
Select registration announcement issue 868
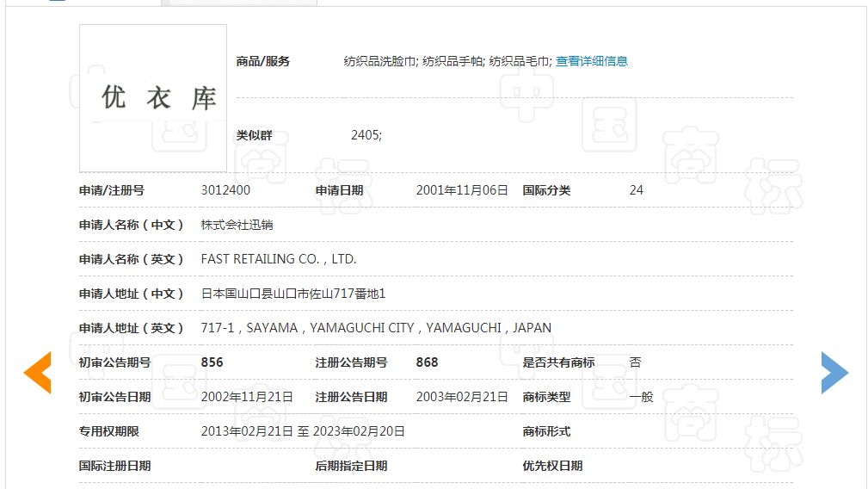[x=427, y=362]
